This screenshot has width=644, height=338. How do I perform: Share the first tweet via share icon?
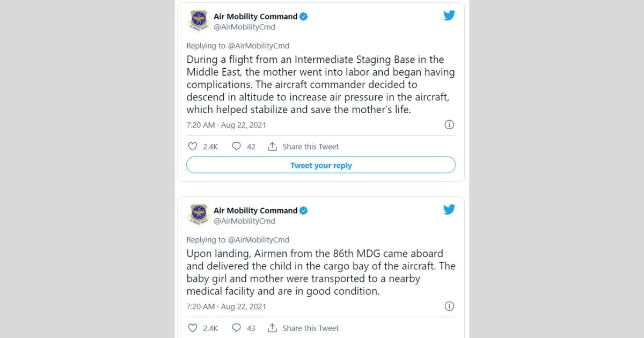coord(272,146)
